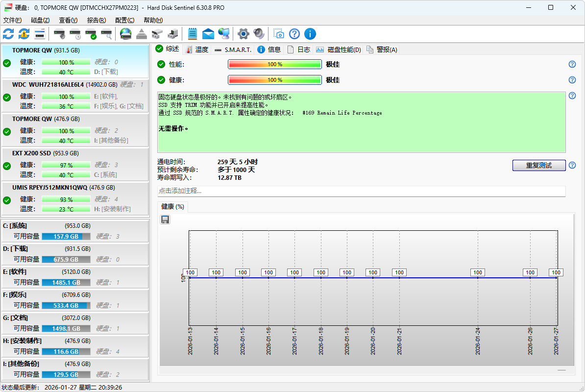Click the email report envelope icon
585x392 pixels.
tap(208, 34)
